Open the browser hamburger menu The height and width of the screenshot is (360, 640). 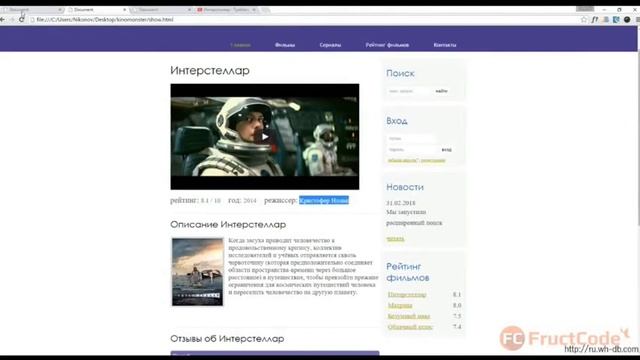coord(637,20)
